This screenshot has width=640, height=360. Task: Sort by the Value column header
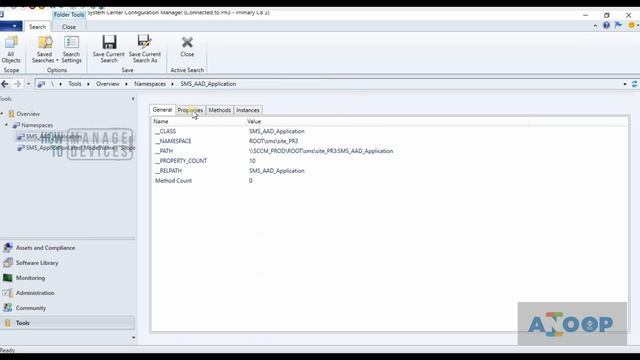point(387,121)
